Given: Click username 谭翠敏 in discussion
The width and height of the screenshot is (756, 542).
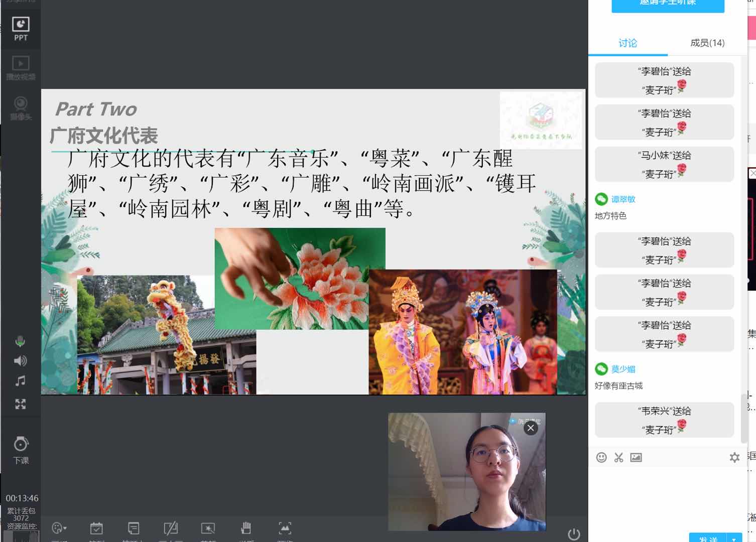Looking at the screenshot, I should coord(623,199).
